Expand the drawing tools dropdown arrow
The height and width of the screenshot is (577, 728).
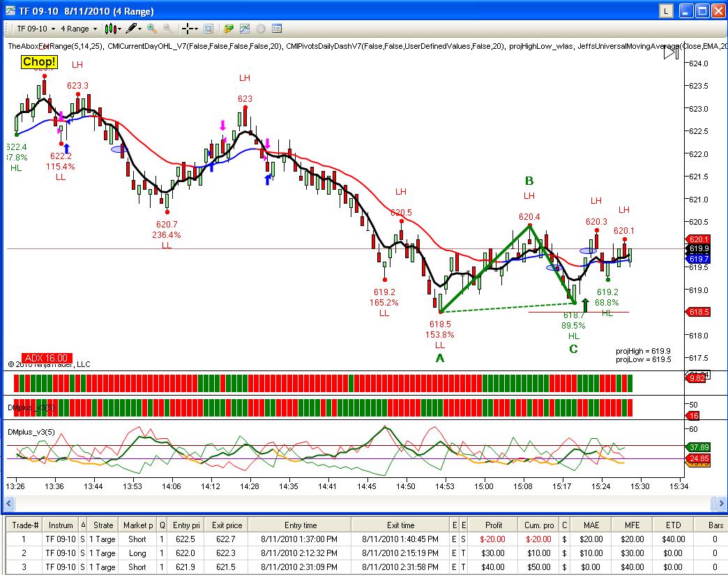pos(139,29)
